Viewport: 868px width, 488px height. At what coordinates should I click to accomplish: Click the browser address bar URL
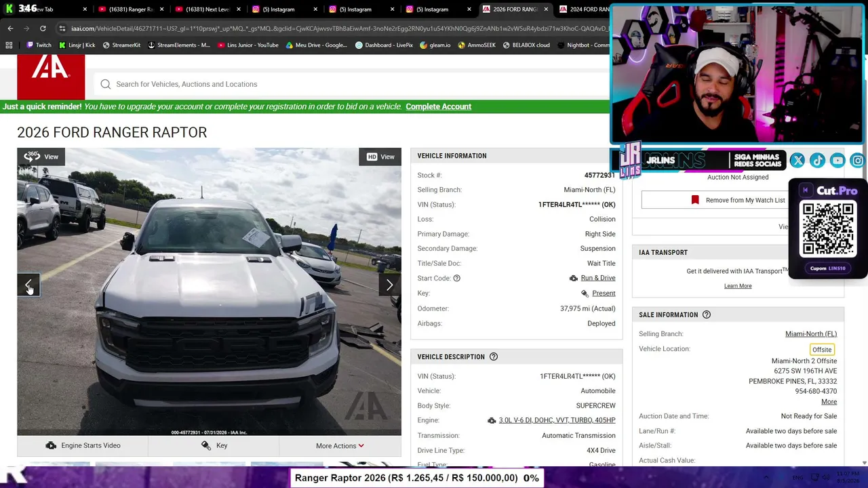339,28
